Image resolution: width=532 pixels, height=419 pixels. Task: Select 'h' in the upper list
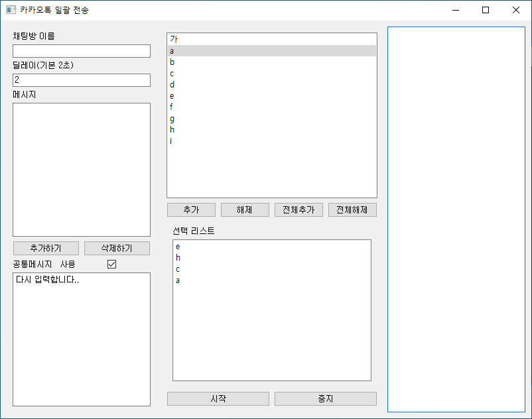click(272, 129)
